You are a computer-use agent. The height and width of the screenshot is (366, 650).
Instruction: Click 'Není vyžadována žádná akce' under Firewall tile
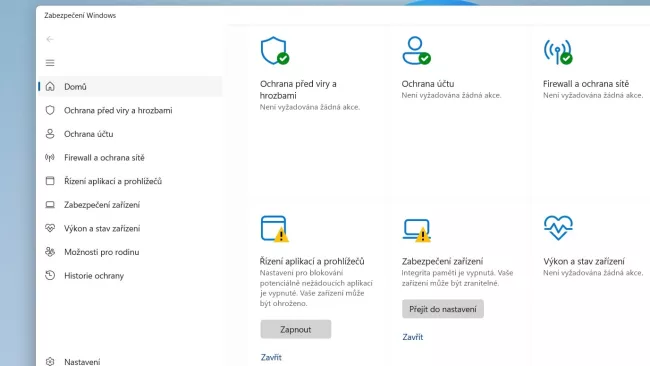click(x=593, y=95)
